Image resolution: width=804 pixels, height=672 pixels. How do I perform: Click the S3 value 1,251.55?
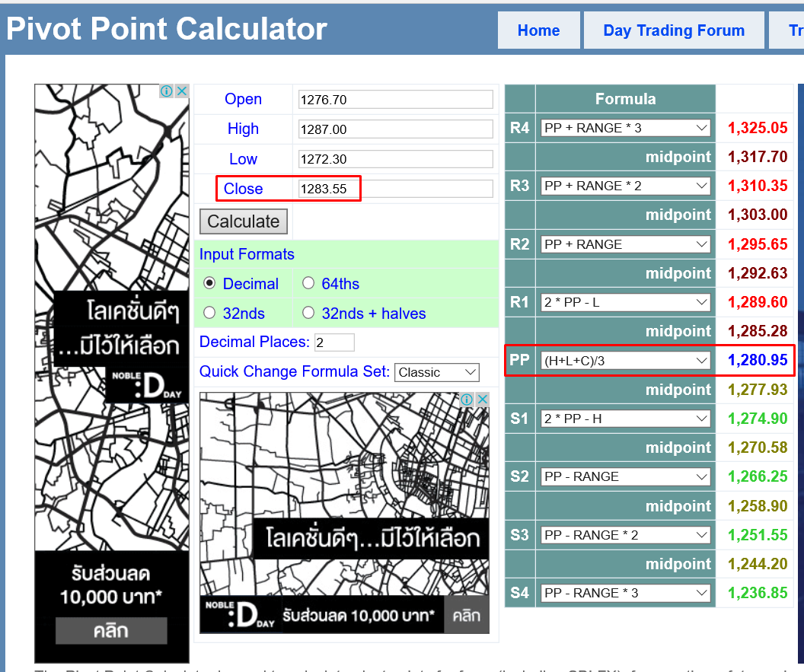758,535
